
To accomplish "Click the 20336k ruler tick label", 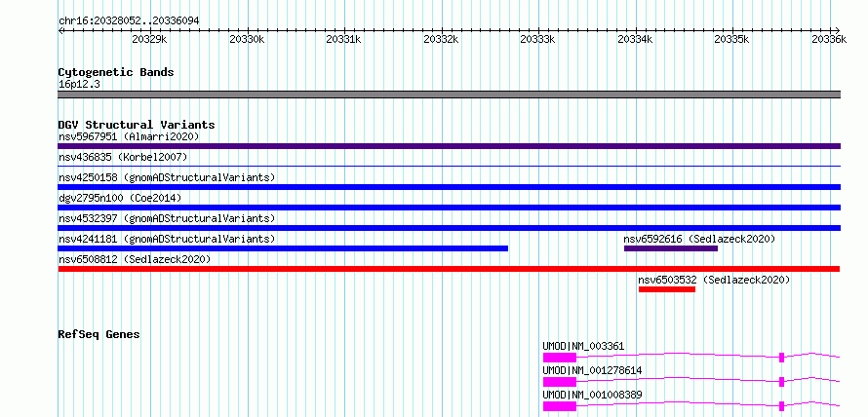I will (829, 39).
